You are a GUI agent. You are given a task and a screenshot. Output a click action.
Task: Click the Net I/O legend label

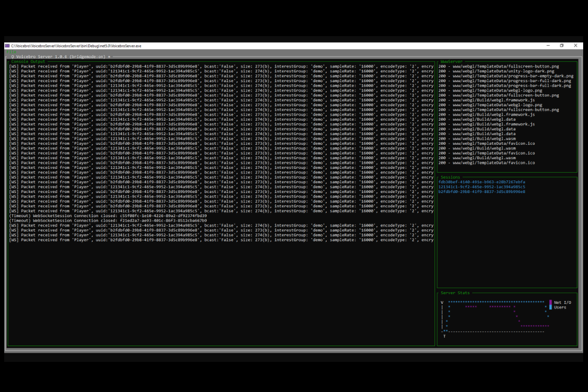[563, 302]
